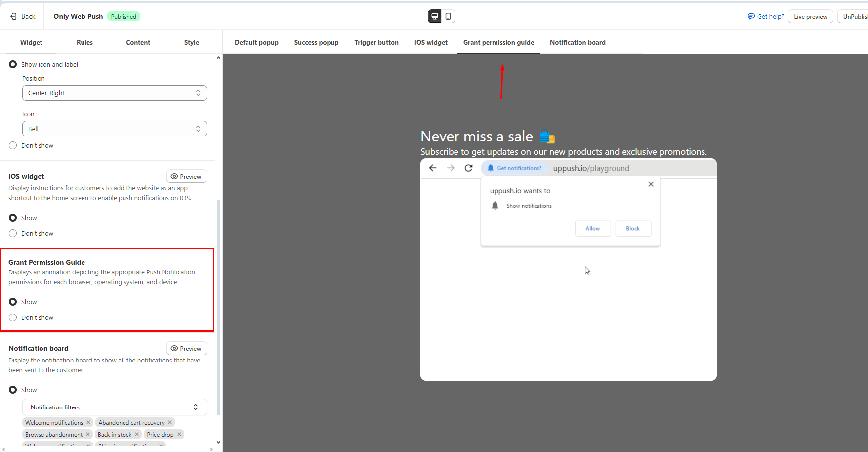Viewport: 868px width, 452px height.
Task: Click the browser back arrow in preview
Action: point(433,168)
